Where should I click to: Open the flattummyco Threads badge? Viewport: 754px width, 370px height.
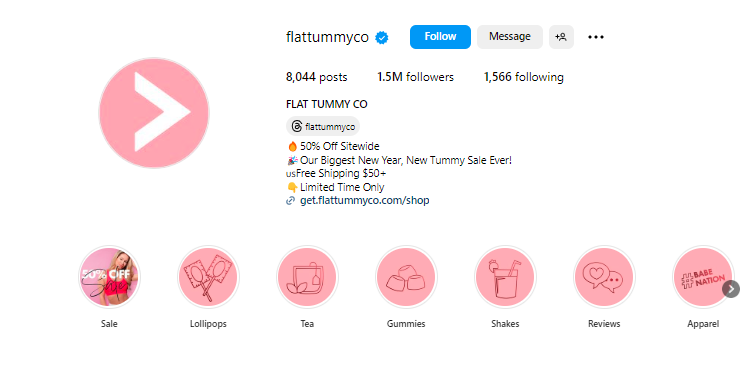pyautogui.click(x=323, y=127)
